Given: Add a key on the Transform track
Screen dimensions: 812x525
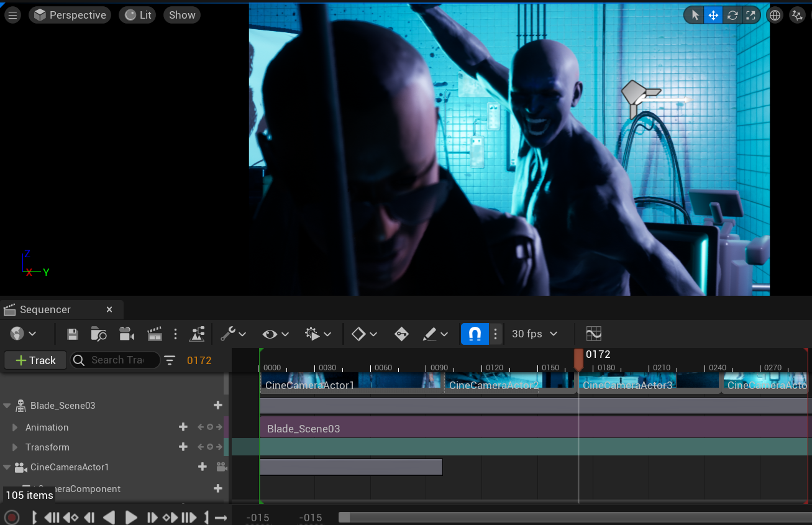Looking at the screenshot, I should coord(210,447).
